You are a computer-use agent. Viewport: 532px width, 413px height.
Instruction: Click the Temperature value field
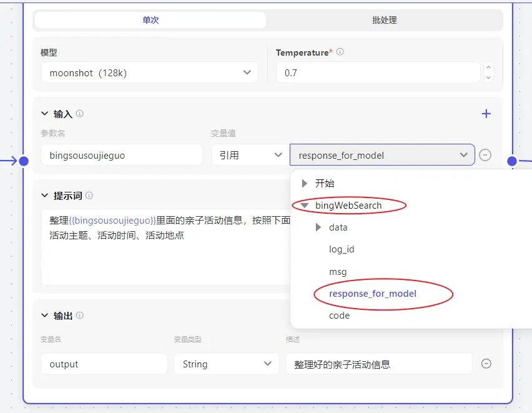[x=378, y=72]
